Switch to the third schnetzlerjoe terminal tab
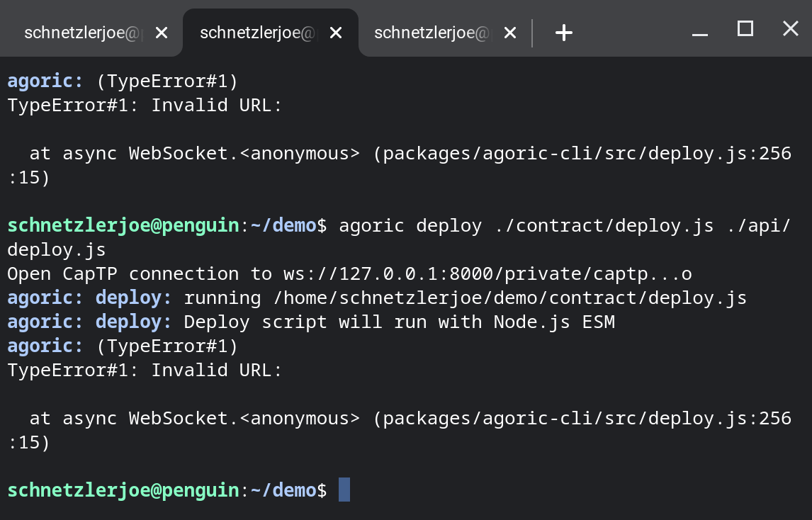Screen dimensions: 812x520 [x=432, y=32]
